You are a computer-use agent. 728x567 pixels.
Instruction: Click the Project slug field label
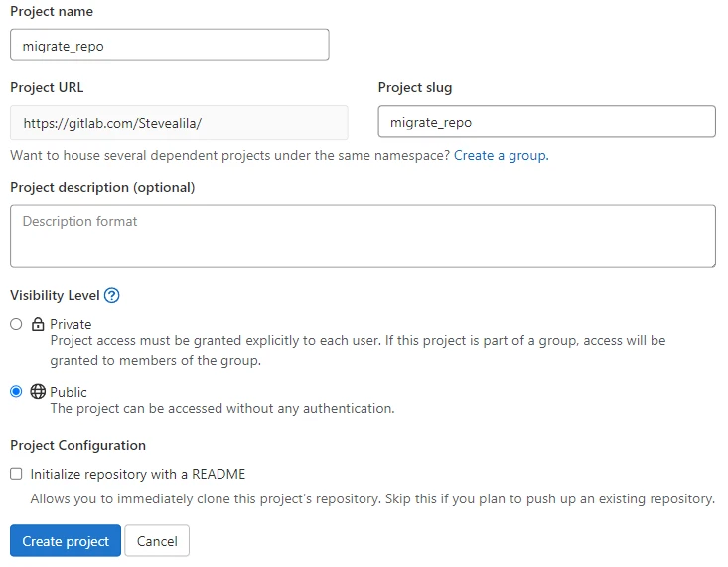pos(414,88)
